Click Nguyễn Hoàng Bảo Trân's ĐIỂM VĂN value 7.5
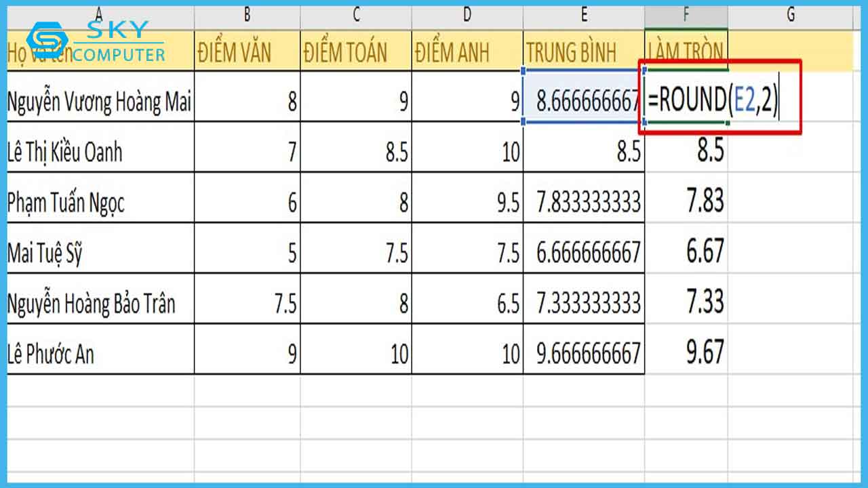Viewport: 868px width, 488px height. point(248,298)
